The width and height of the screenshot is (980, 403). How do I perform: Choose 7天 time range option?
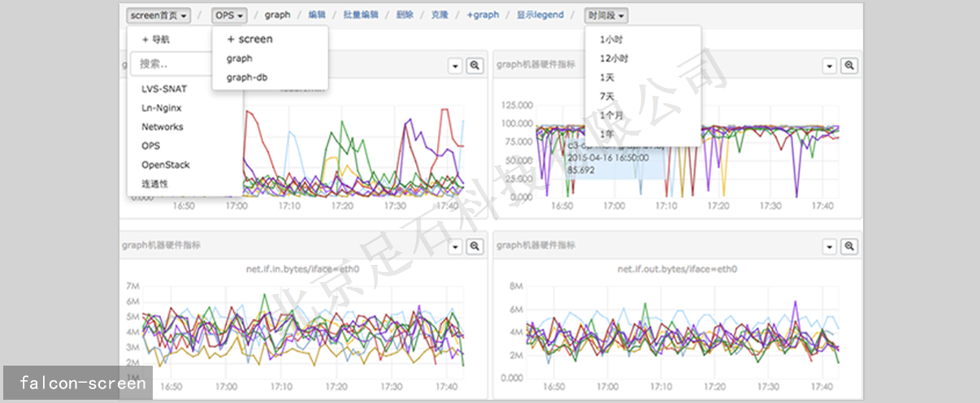[x=607, y=97]
